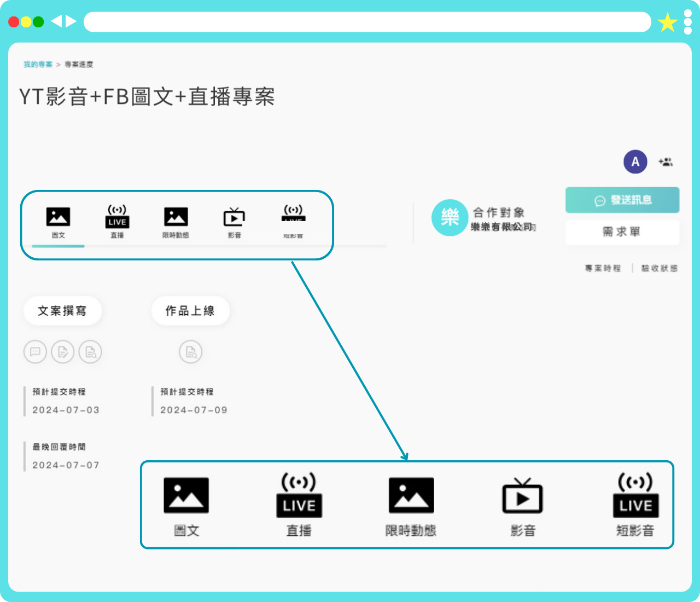Select the last LIVE tab, 短影音
Viewport: 700px width, 602px height.
click(x=294, y=222)
